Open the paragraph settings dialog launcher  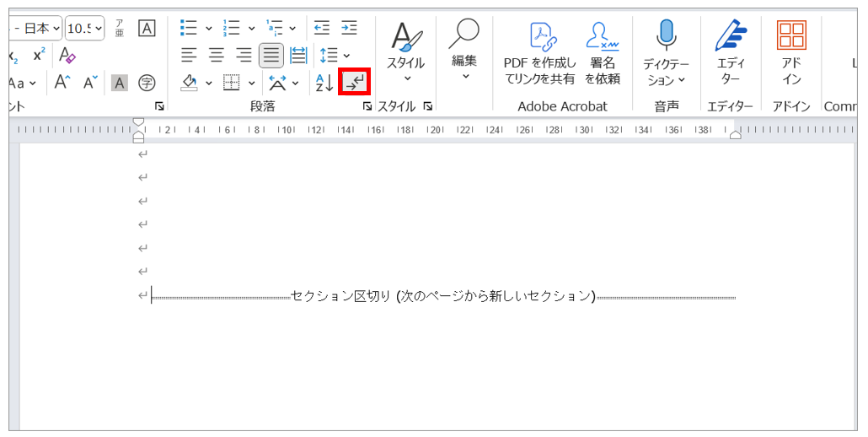[x=367, y=106]
